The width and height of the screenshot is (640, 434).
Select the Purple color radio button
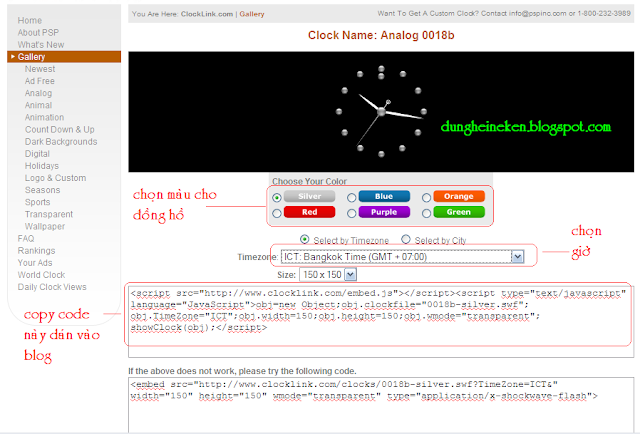pyautogui.click(x=351, y=213)
